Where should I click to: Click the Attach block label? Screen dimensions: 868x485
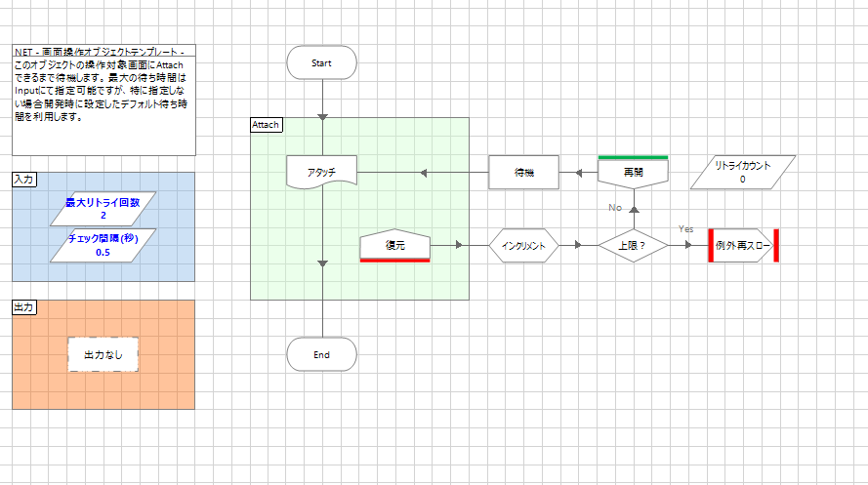point(266,125)
